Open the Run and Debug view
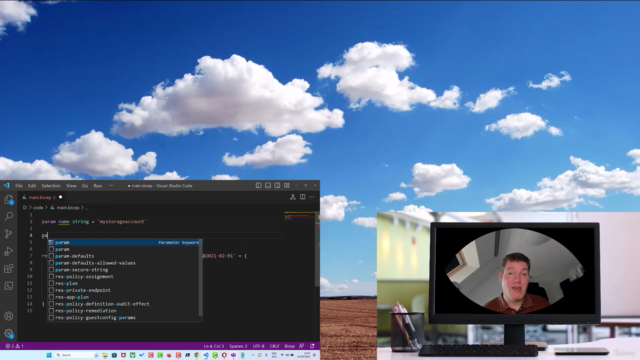This screenshot has height=360, width=640. point(9,251)
